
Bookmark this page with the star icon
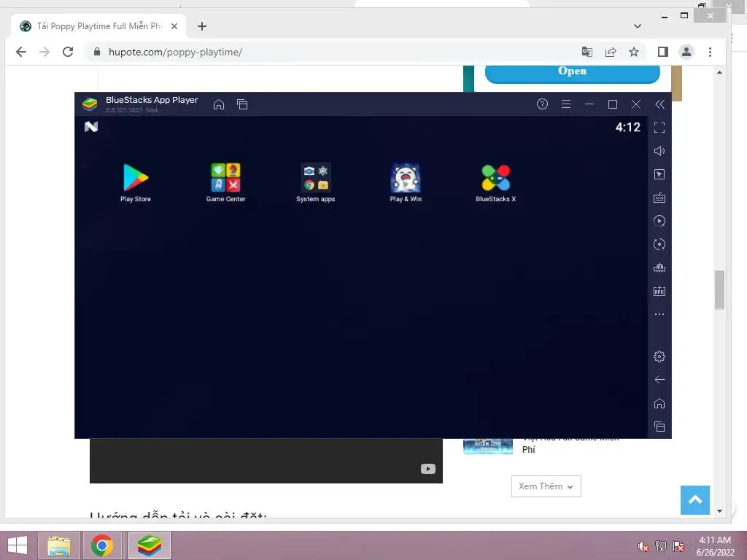634,52
